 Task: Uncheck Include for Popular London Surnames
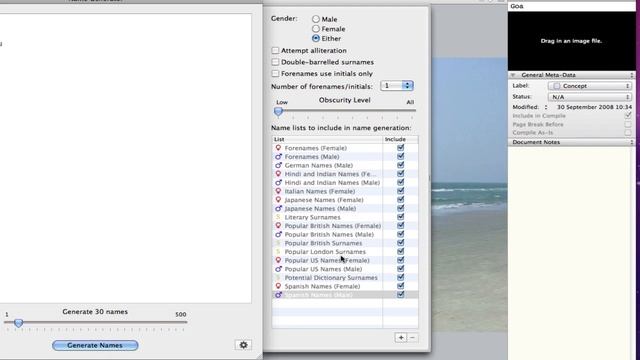400,251
